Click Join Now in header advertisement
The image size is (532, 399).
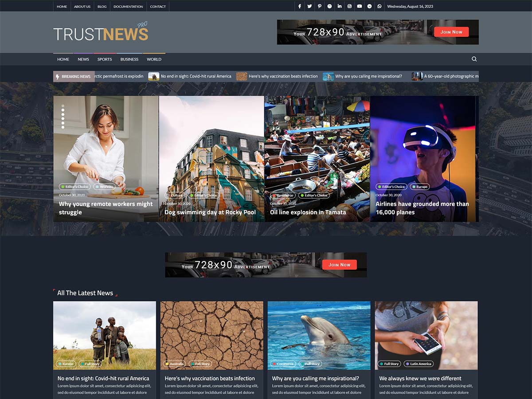451,32
